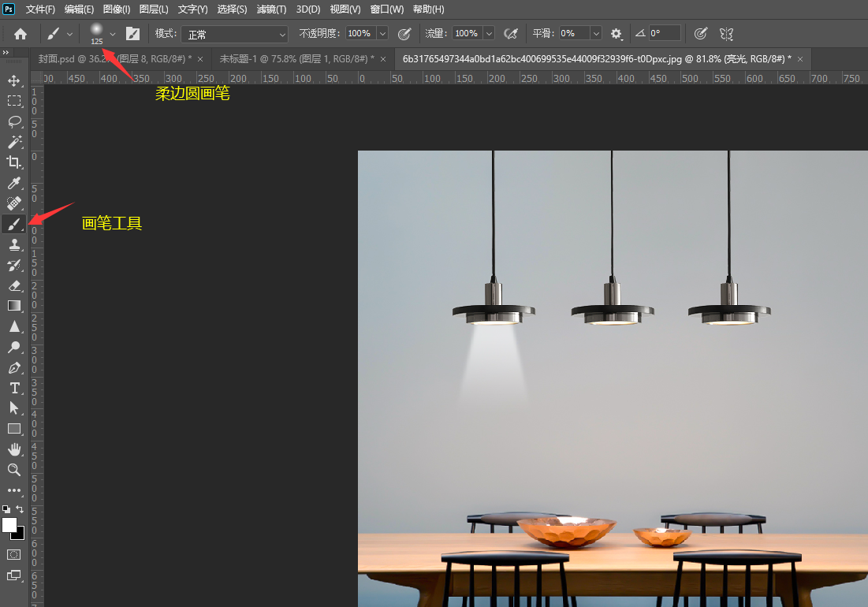This screenshot has width=868, height=607.
Task: Select the Type tool
Action: click(14, 388)
